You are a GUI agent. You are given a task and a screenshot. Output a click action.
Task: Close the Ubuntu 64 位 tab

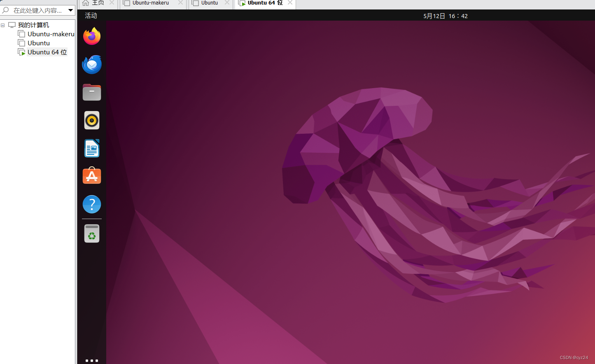pyautogui.click(x=290, y=2)
